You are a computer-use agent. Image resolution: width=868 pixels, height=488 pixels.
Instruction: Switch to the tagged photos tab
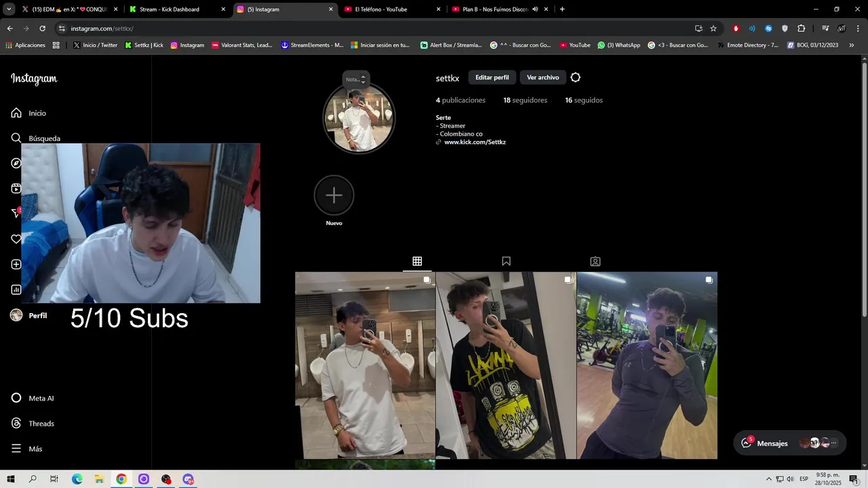point(595,261)
